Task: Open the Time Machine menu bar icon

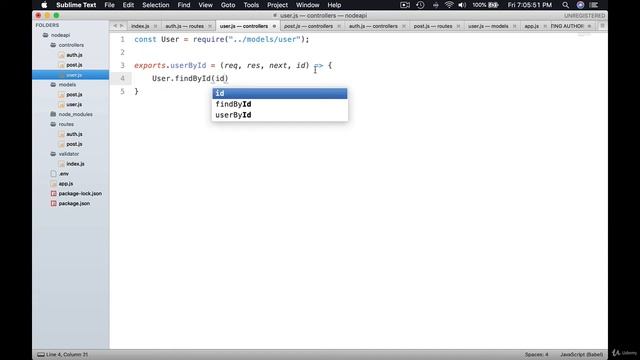Action: [x=420, y=5]
